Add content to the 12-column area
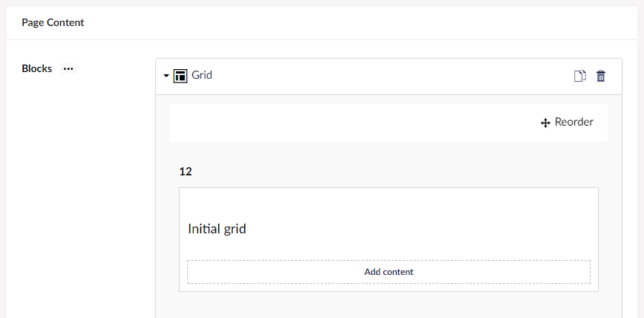The height and width of the screenshot is (318, 644). [388, 272]
